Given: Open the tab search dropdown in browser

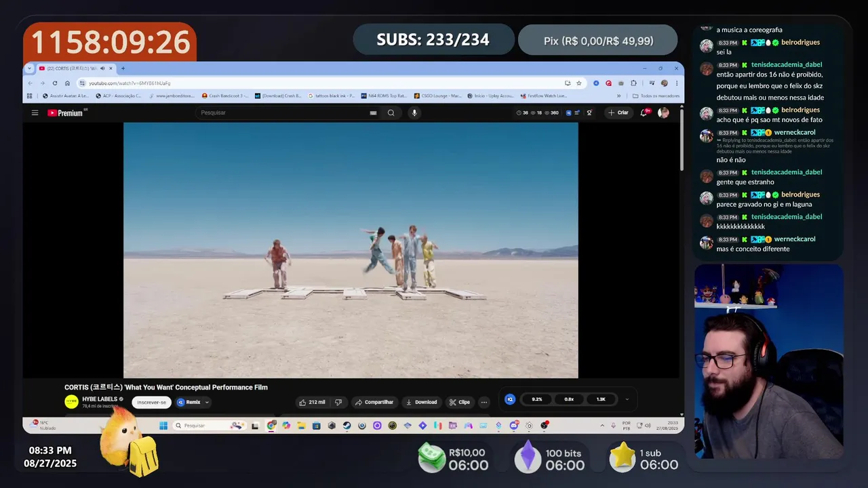Looking at the screenshot, I should (x=28, y=68).
